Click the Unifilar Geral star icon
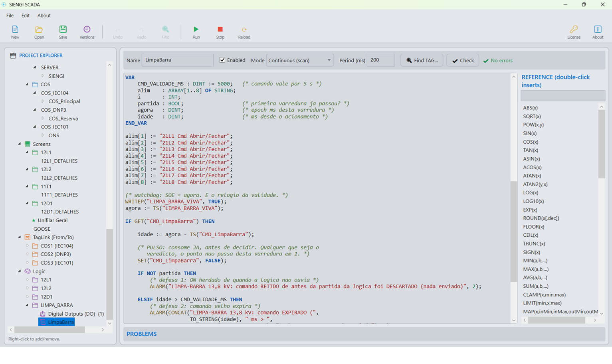The image size is (612, 364). pyautogui.click(x=34, y=220)
